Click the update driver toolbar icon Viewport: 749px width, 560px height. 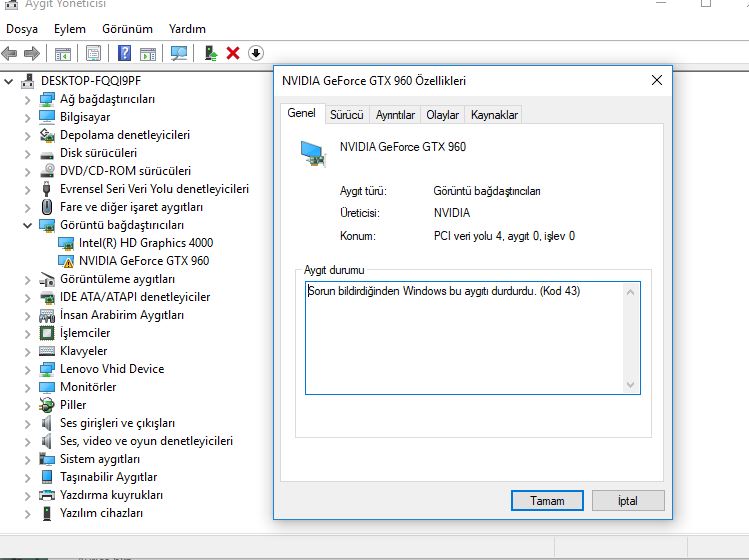coord(211,53)
